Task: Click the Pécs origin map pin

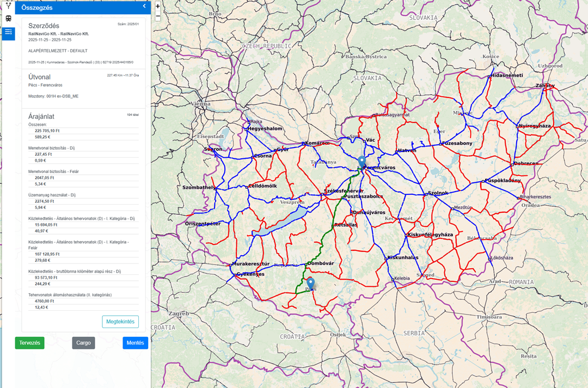Action: [x=310, y=284]
